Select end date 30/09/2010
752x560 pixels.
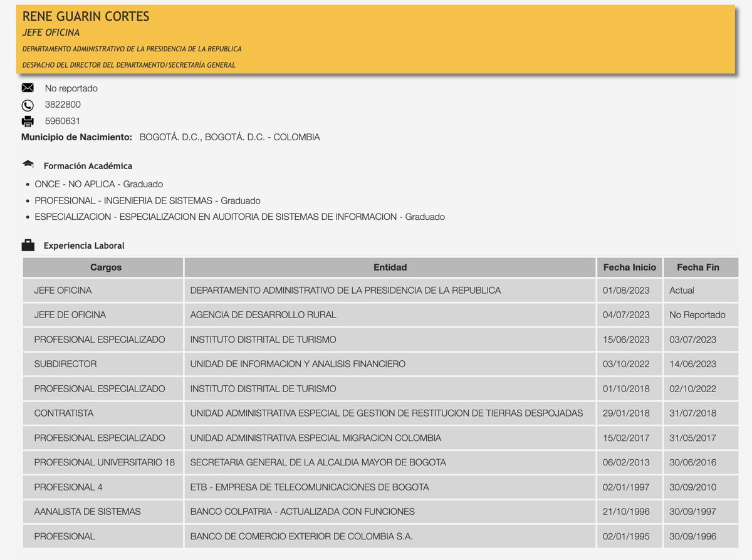tap(692, 487)
